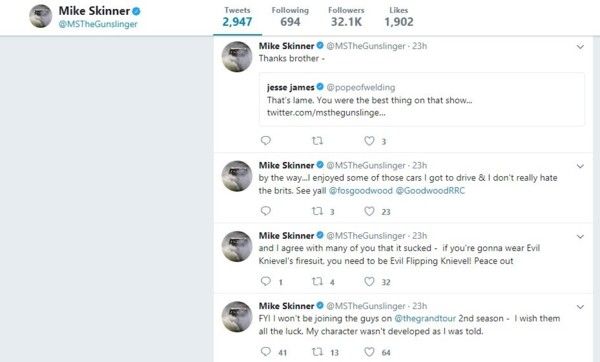This screenshot has width=600, height=362.
Task: Select the Tweets 2,947 tab
Action: (237, 17)
